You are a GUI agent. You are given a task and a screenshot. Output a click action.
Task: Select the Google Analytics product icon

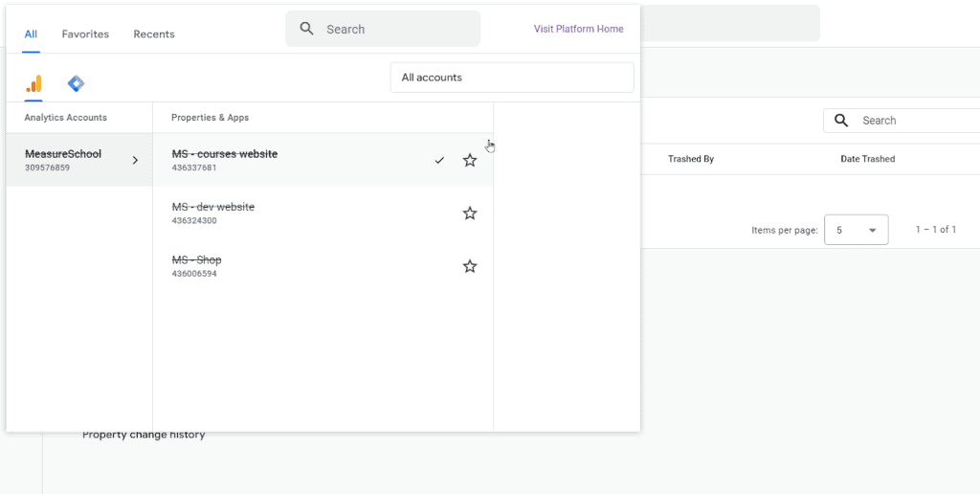[33, 83]
